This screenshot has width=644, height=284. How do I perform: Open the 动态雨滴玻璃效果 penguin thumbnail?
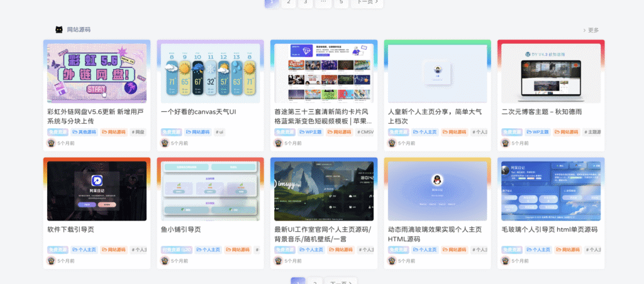pyautogui.click(x=438, y=191)
